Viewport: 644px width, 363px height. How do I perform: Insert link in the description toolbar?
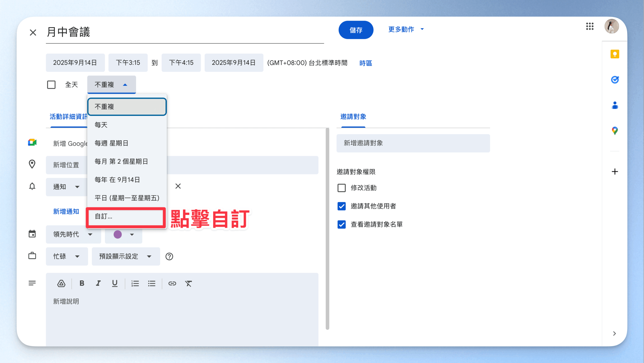(172, 283)
